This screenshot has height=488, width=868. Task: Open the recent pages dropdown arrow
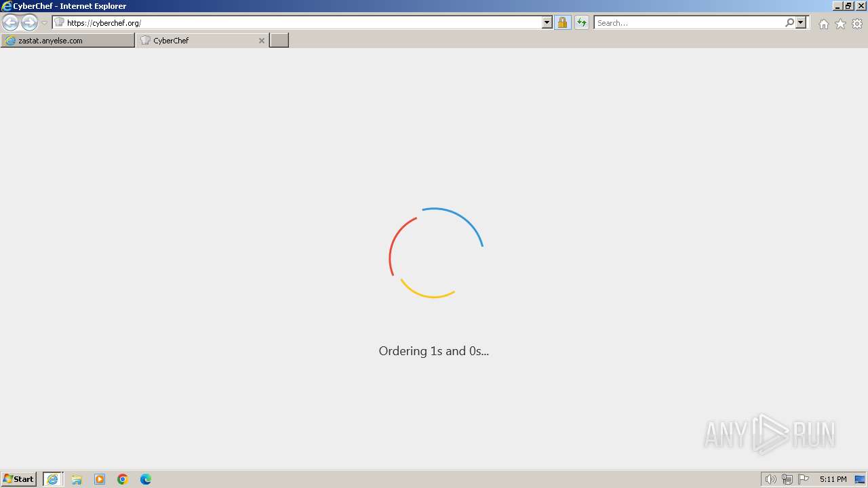45,23
